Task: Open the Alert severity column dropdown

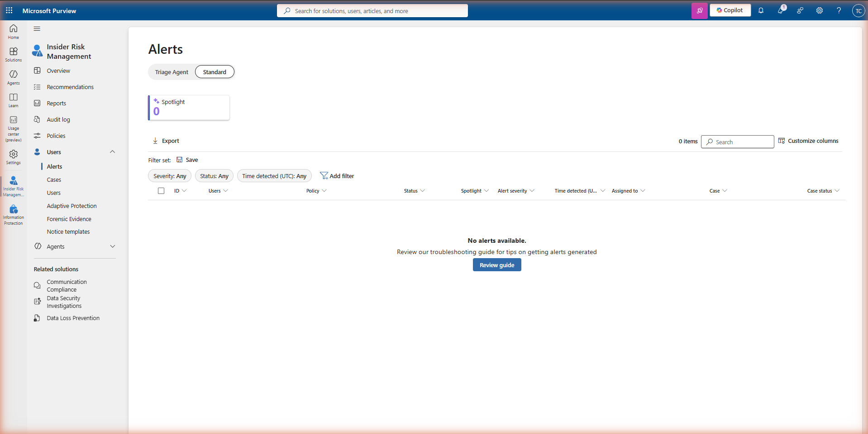Action: click(x=532, y=191)
